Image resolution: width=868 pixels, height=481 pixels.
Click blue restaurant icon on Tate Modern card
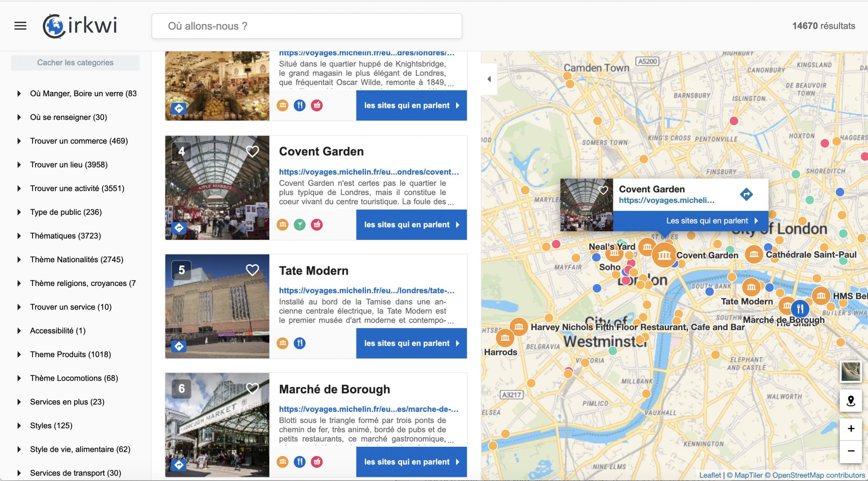click(300, 343)
